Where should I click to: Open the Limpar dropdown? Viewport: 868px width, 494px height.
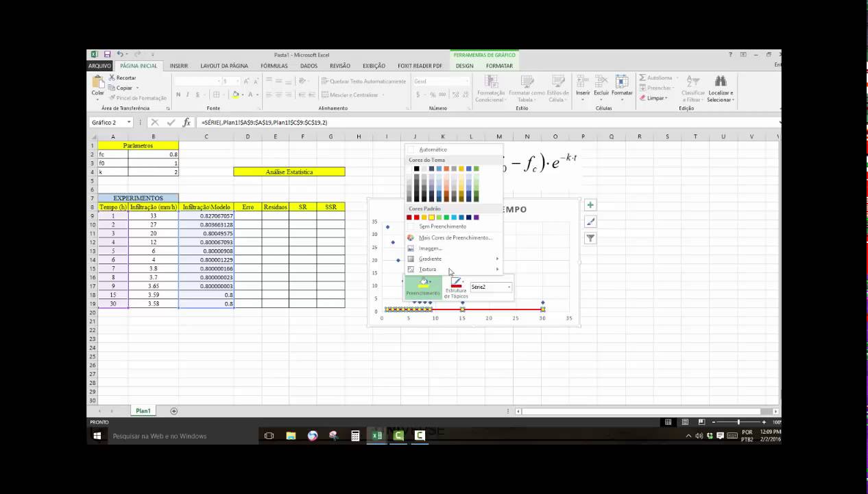[666, 98]
